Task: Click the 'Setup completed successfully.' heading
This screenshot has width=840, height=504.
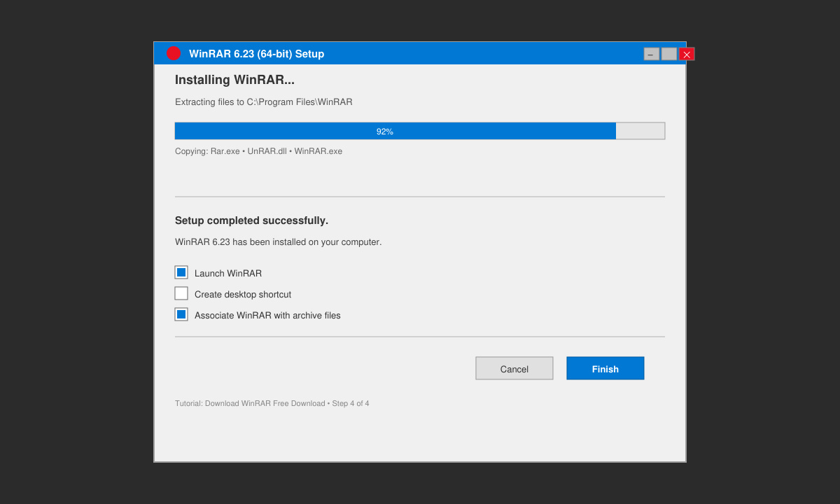Action: (x=251, y=220)
